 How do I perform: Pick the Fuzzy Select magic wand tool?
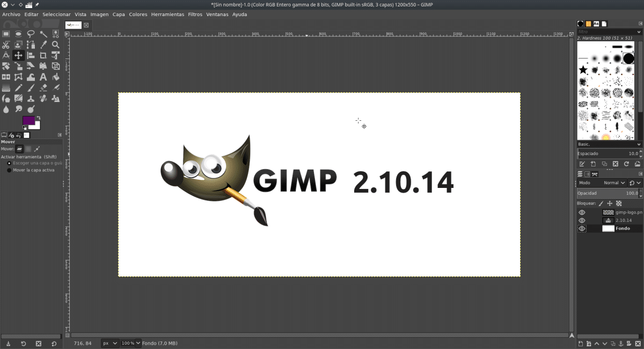tap(43, 34)
